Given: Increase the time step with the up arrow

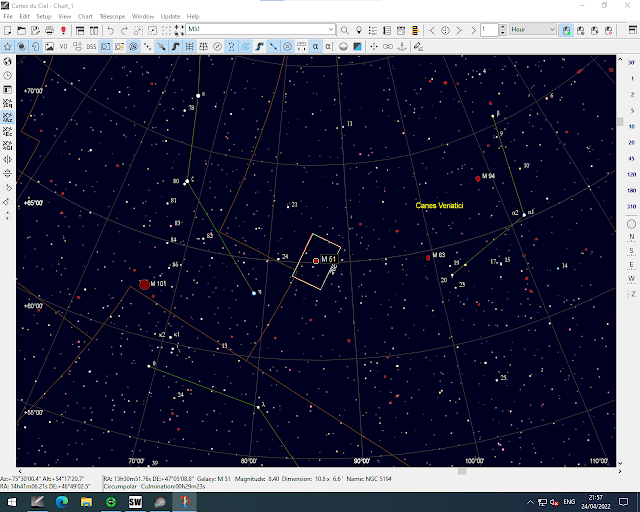Looking at the screenshot, I should [x=503, y=27].
